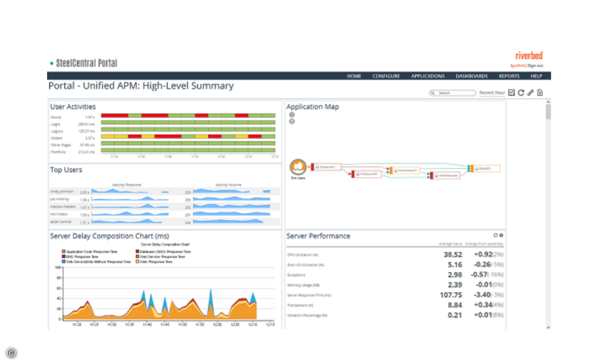Toggle Web Service/Web Method Response Time legend swatch

pos(63,262)
